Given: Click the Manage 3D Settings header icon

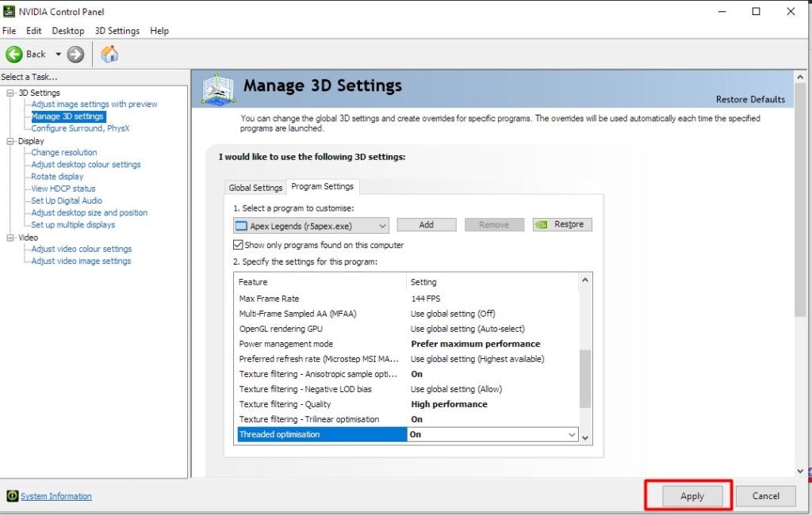Looking at the screenshot, I should [x=218, y=89].
